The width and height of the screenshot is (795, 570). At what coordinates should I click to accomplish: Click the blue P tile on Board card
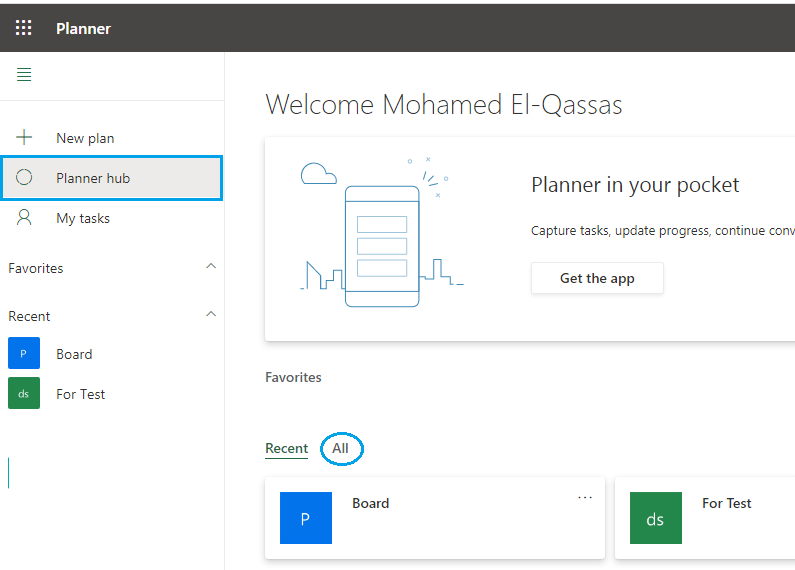306,518
